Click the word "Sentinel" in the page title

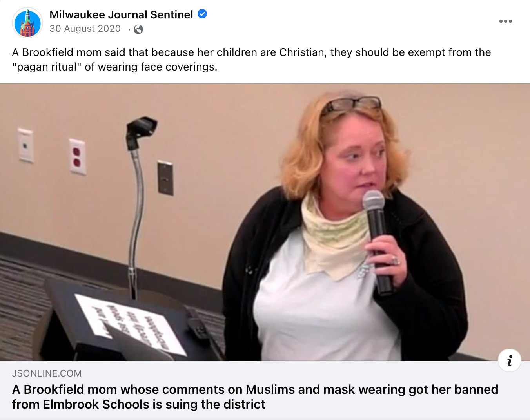point(172,14)
